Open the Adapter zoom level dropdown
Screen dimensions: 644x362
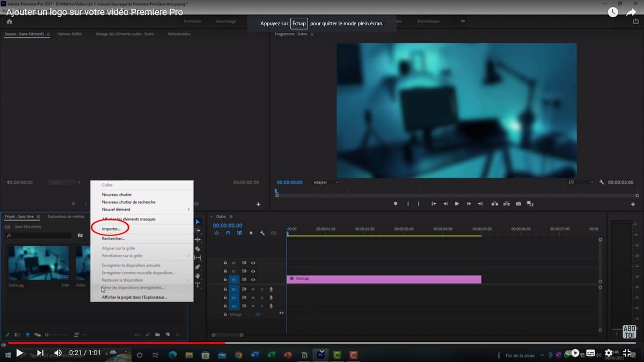point(325,182)
